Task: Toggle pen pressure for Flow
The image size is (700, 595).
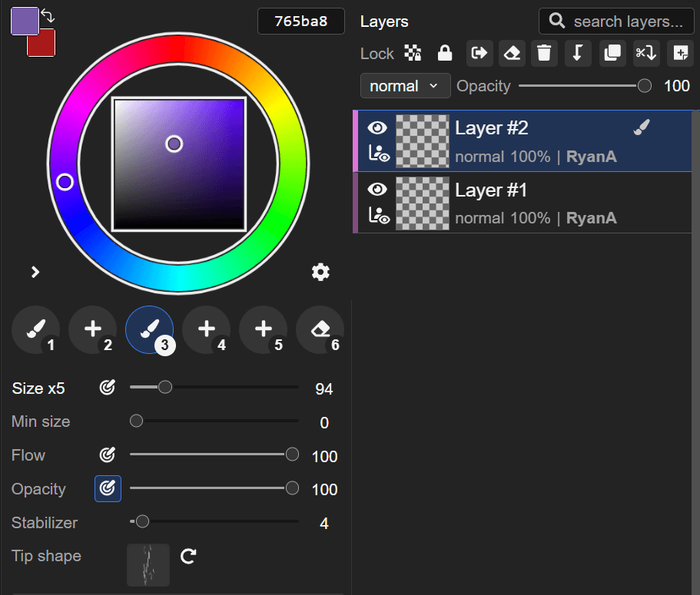Action: coord(108,455)
